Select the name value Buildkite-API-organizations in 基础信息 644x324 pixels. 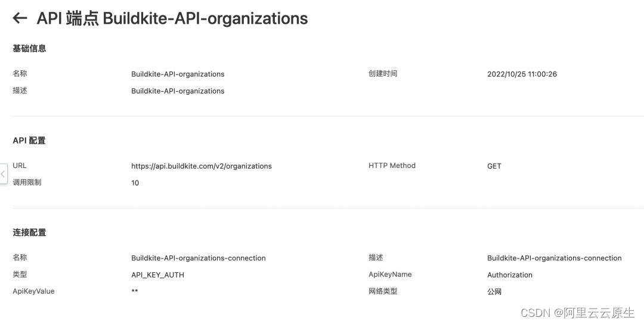[178, 74]
